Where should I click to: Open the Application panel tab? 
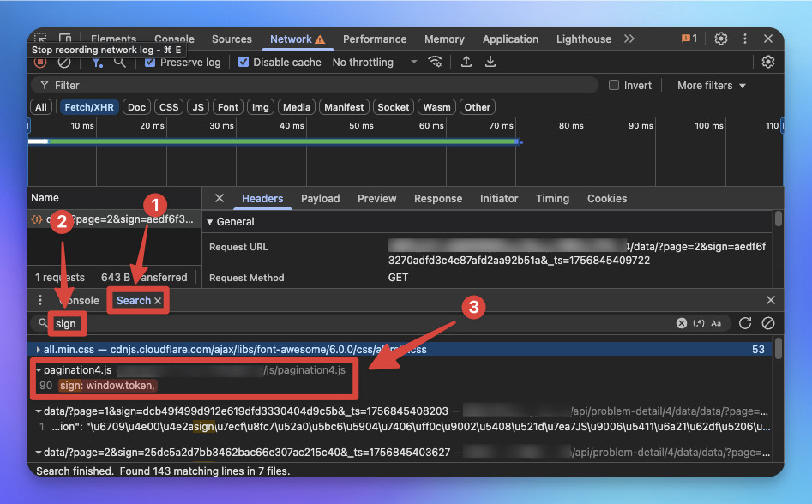(x=510, y=39)
